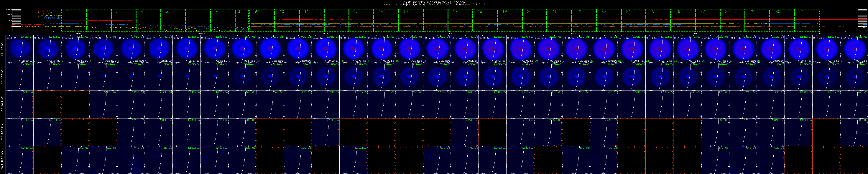Click the 10000 count-rate axis label
Screen dimensions: 868x174
click(x=9, y=10)
